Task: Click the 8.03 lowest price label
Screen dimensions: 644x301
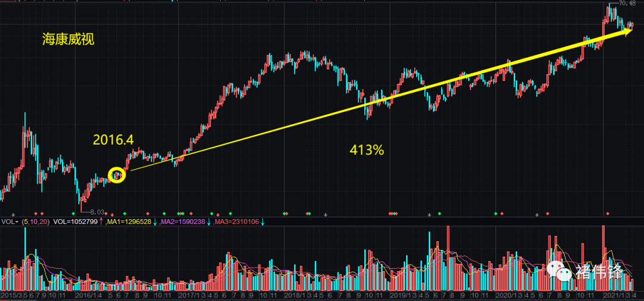Action: click(96, 211)
